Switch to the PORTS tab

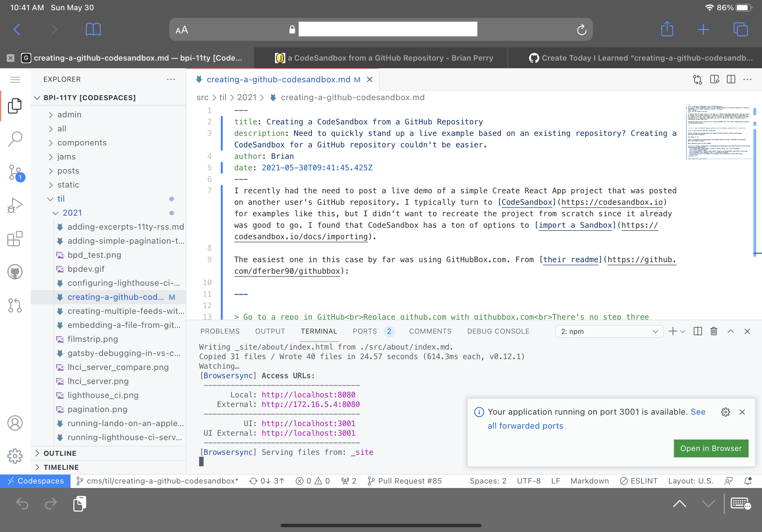coord(365,331)
